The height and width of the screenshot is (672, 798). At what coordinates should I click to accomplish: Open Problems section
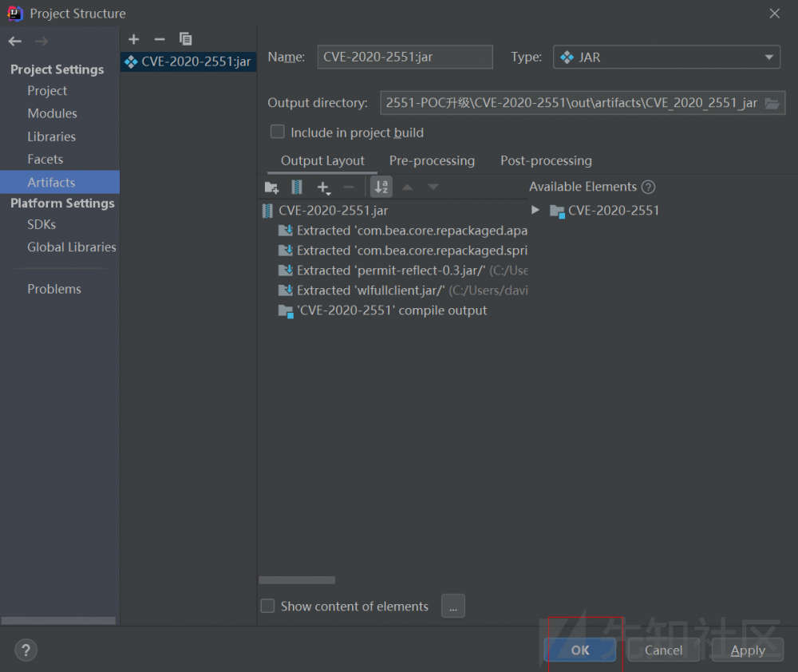coord(54,289)
